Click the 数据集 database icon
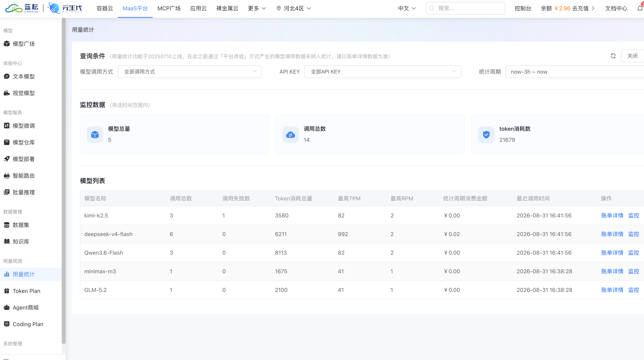Screen dimensions: 644x360 coord(7,225)
